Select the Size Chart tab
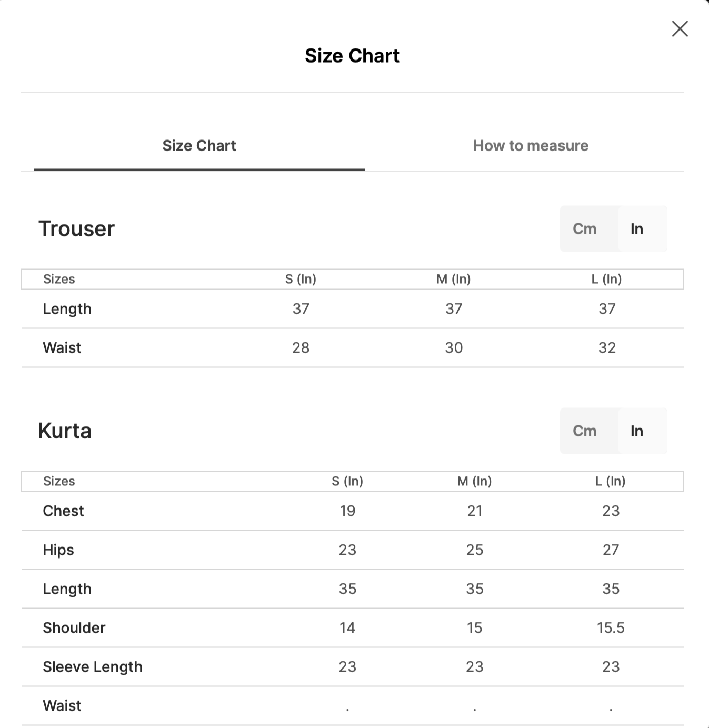The image size is (709, 728). click(199, 146)
